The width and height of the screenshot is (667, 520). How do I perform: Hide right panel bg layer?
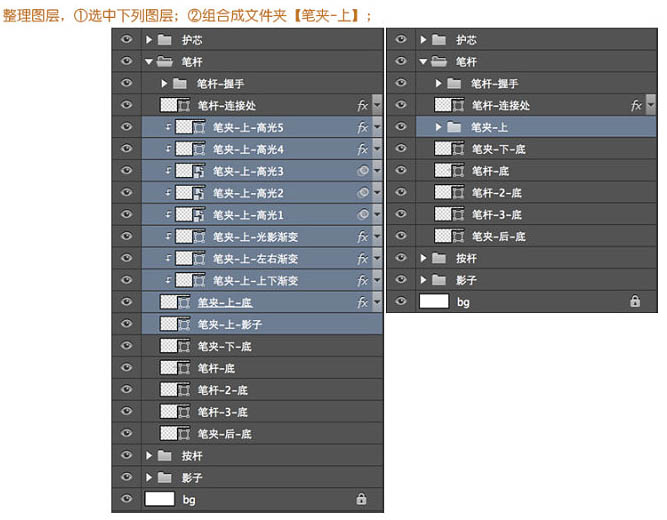[x=401, y=301]
